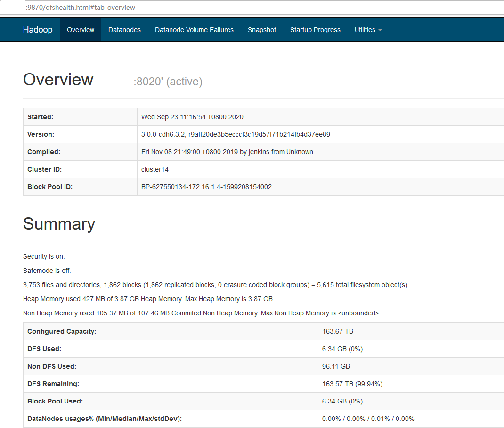Screen dimensions: 504x428
Task: Click the 'Compiled:' row label
Action: coord(44,152)
